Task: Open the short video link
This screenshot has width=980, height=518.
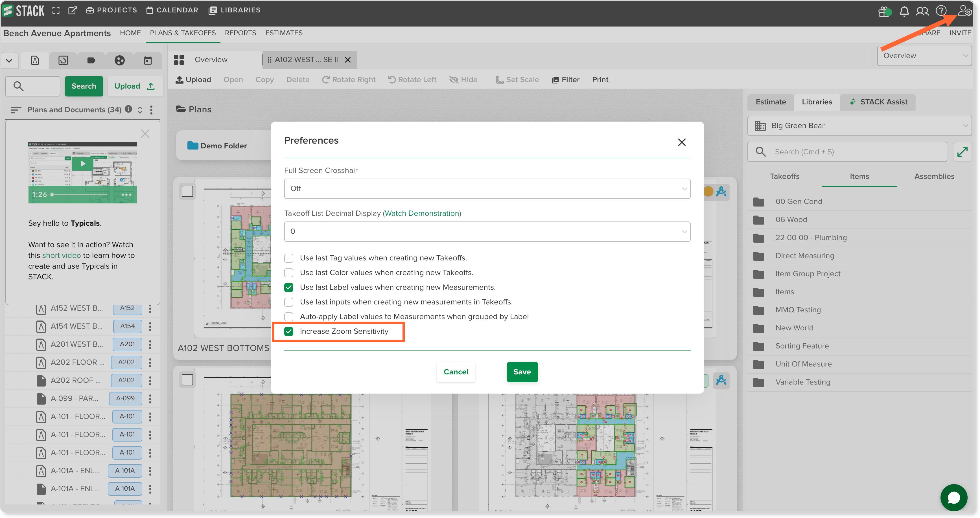Action: click(x=61, y=256)
